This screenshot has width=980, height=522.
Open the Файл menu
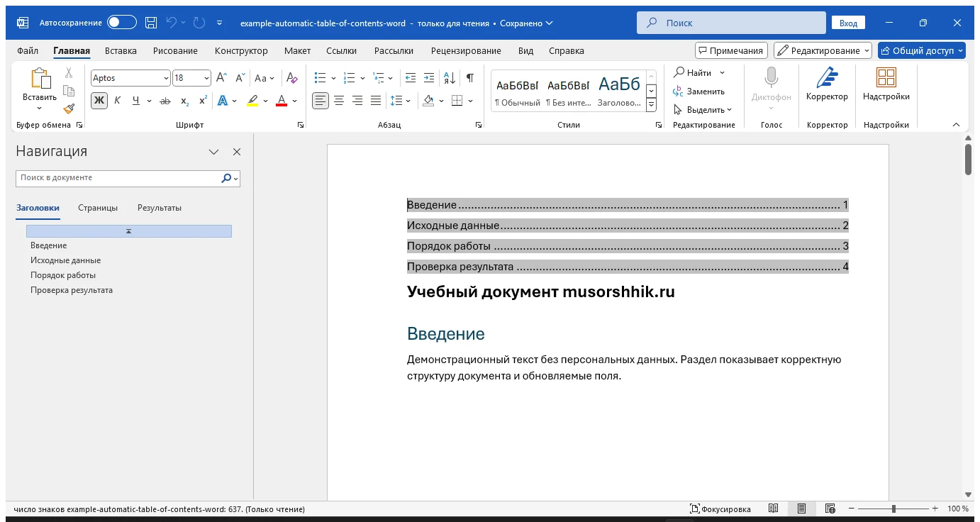[x=28, y=51]
